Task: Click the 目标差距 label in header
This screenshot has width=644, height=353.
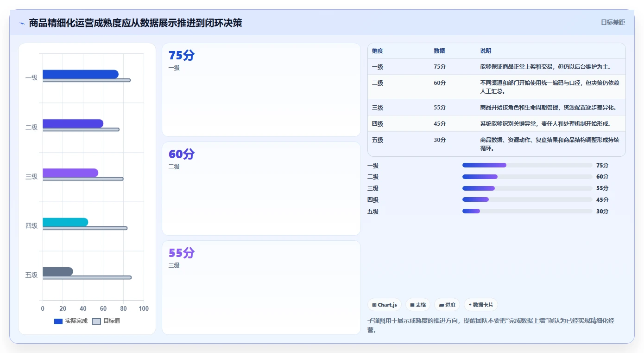Action: click(x=612, y=22)
